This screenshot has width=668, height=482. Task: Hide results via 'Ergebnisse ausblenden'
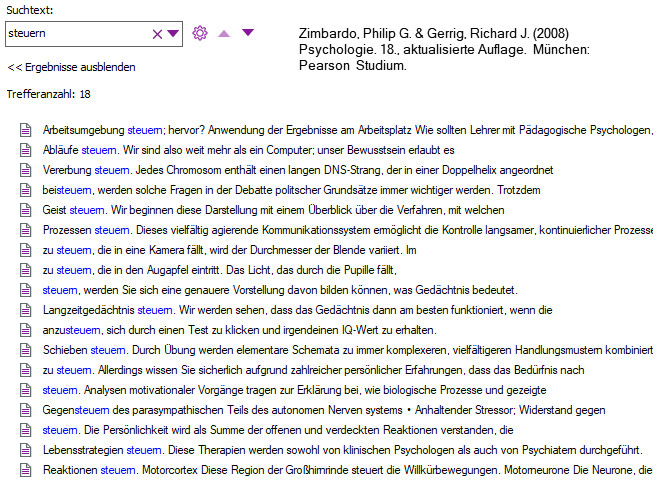pyautogui.click(x=72, y=67)
